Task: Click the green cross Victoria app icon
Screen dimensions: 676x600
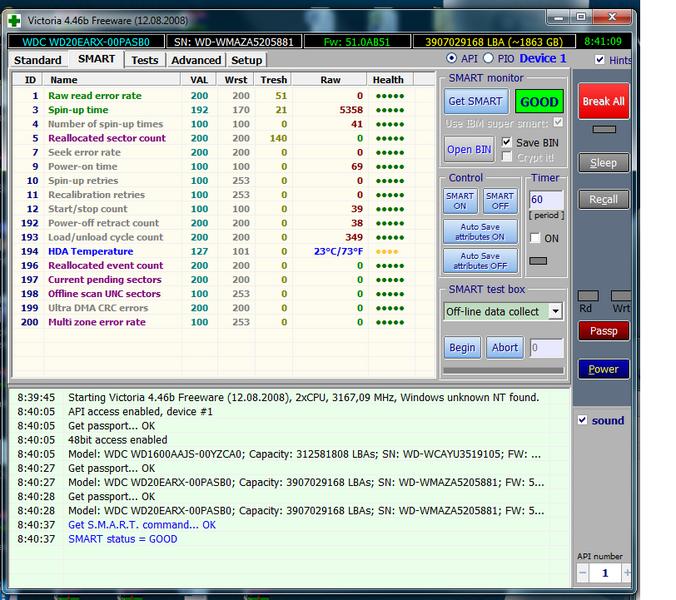Action: [x=14, y=21]
